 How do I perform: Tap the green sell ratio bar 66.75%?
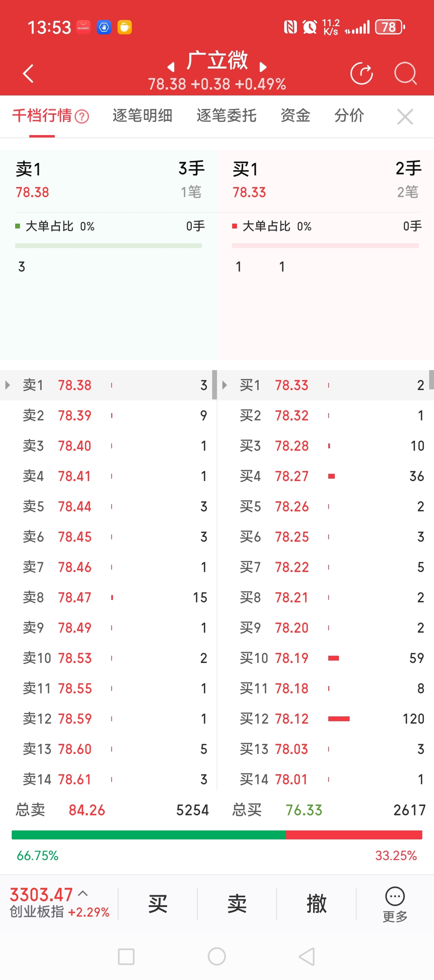[x=148, y=835]
